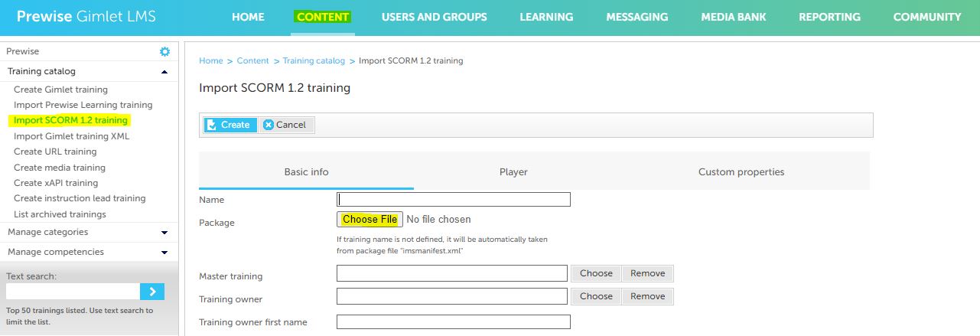Remove the Training owner

click(648, 296)
